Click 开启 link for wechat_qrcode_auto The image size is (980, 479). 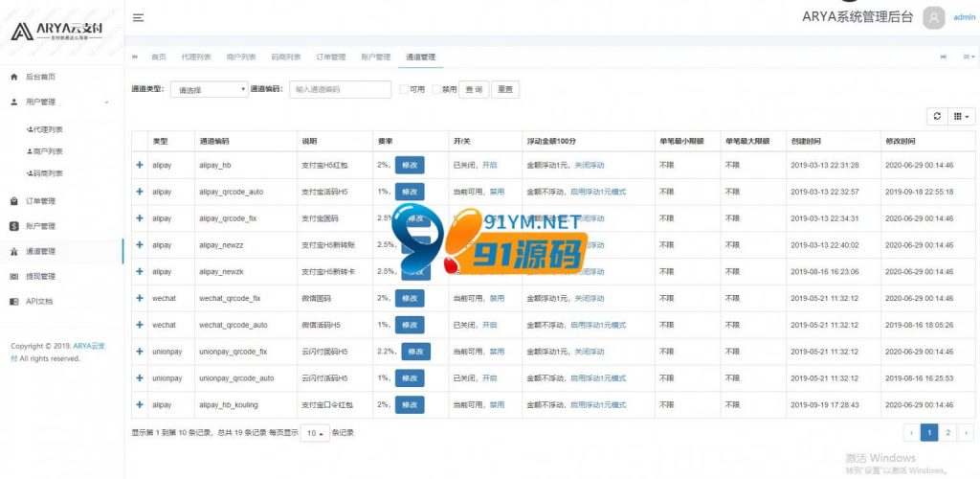point(490,325)
